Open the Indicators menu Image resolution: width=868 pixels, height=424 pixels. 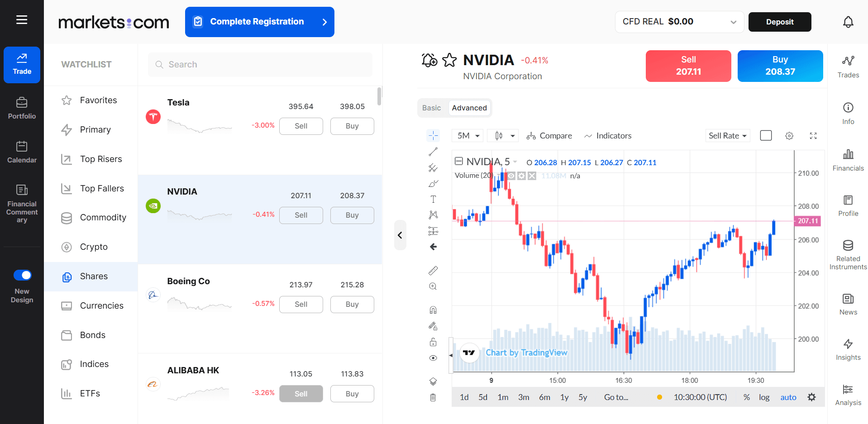click(607, 136)
